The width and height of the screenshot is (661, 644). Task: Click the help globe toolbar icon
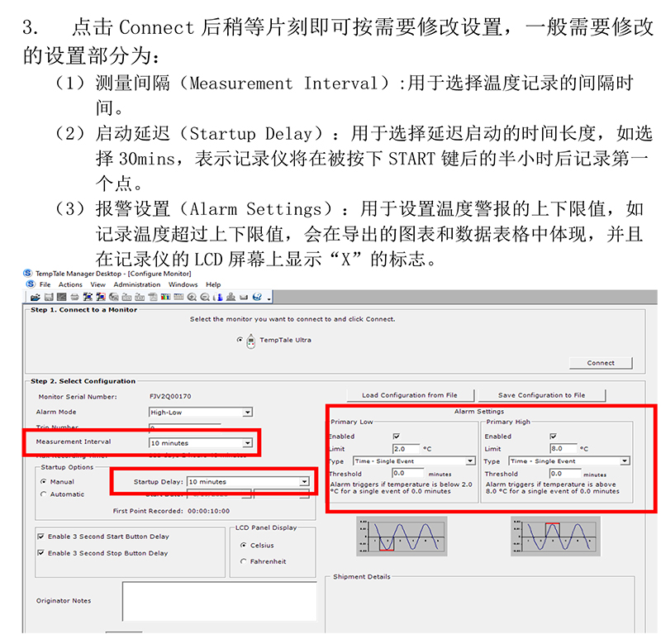point(258,297)
